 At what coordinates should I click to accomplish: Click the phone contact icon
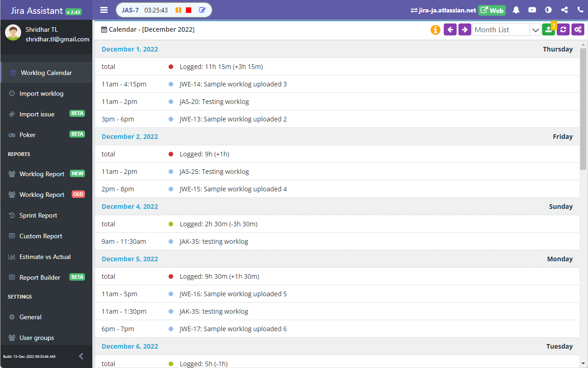[581, 10]
